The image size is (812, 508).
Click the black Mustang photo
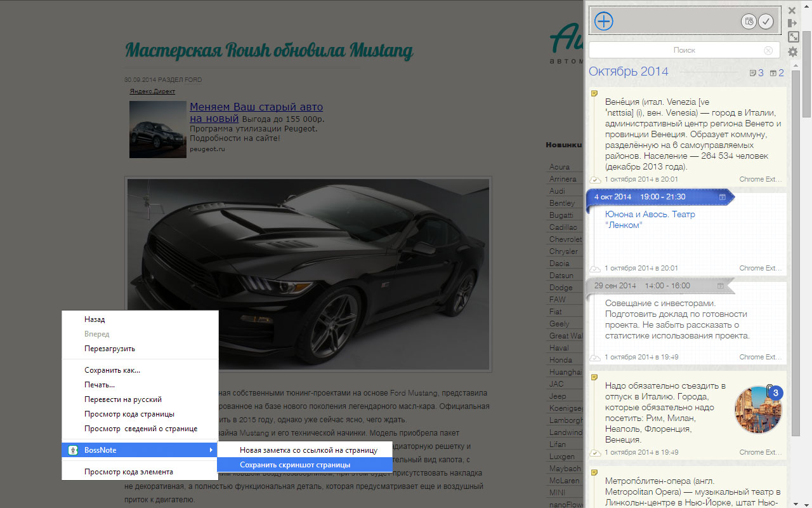[x=308, y=274]
